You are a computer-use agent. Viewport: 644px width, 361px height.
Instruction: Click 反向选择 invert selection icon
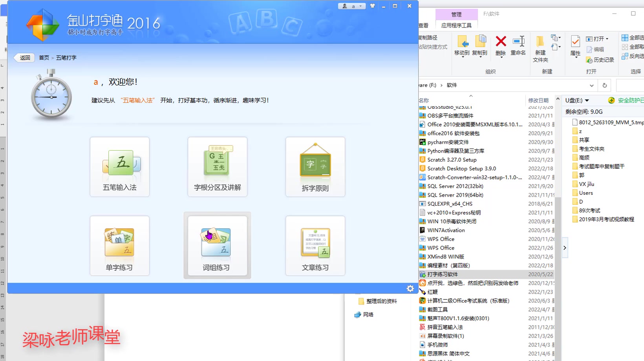point(625,56)
